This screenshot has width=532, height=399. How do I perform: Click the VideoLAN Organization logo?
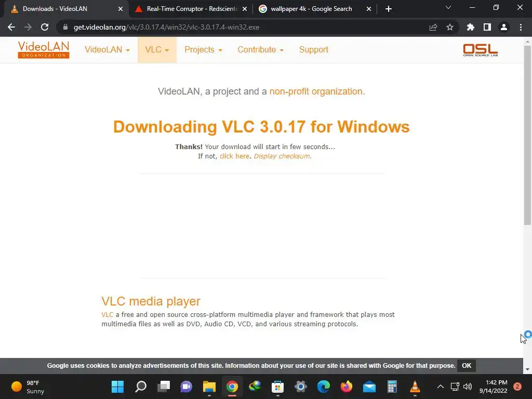[44, 50]
